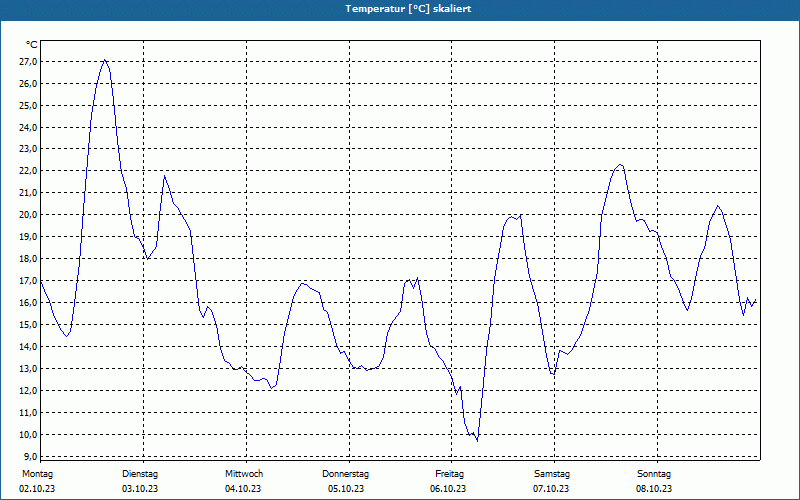Image resolution: width=800 pixels, height=500 pixels.
Task: Click the date 04.10.23
Action: pyautogui.click(x=243, y=489)
